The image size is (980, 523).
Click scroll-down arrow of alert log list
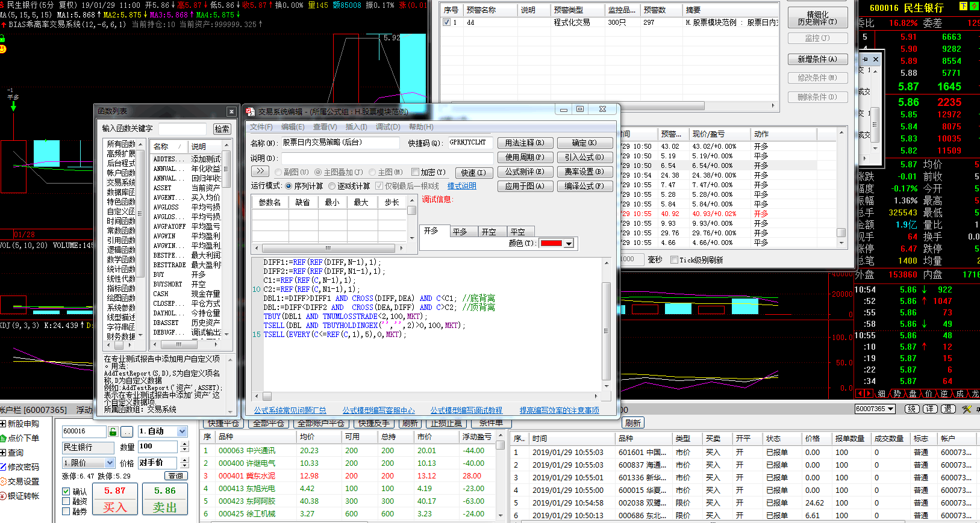click(x=841, y=243)
